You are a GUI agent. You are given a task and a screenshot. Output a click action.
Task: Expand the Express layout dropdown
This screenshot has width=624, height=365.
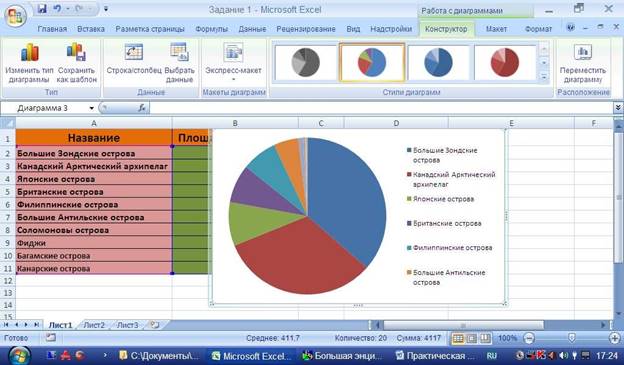[234, 79]
